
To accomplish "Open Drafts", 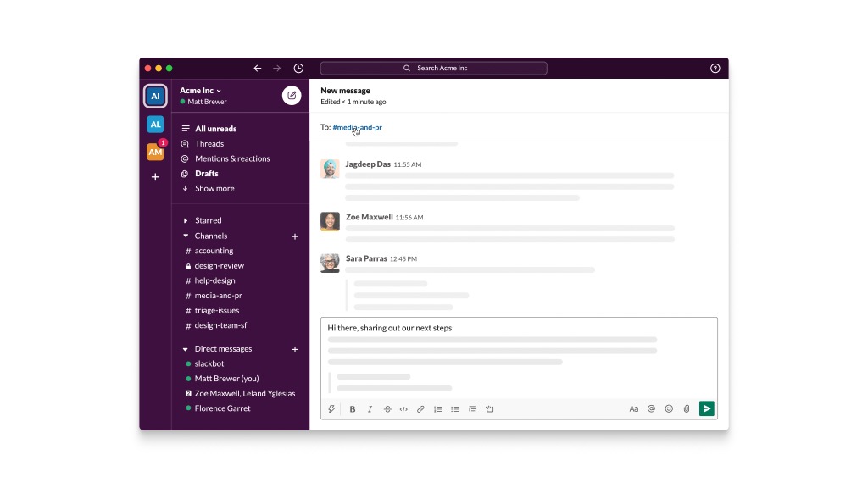I will point(207,173).
